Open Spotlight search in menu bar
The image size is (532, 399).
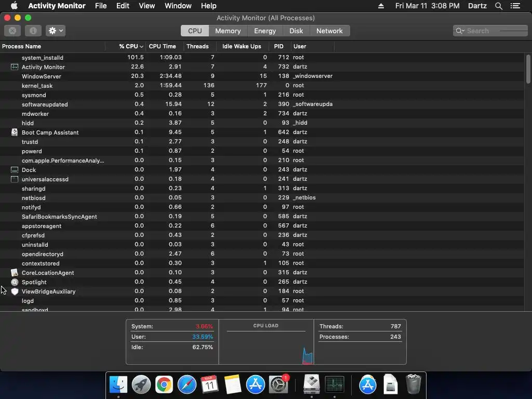point(498,6)
